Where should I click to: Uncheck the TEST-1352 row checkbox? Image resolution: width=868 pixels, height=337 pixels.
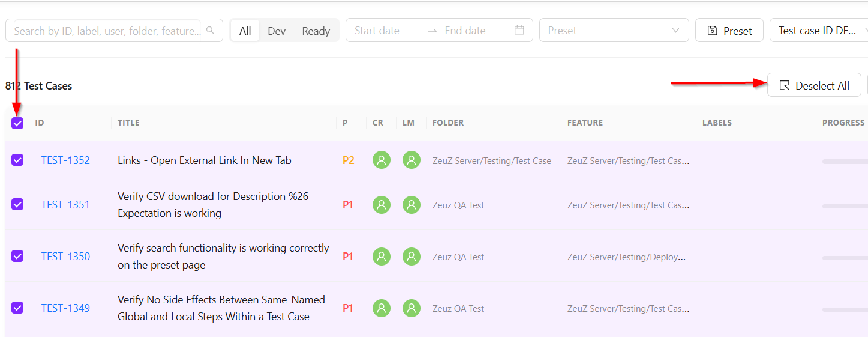[x=17, y=160]
